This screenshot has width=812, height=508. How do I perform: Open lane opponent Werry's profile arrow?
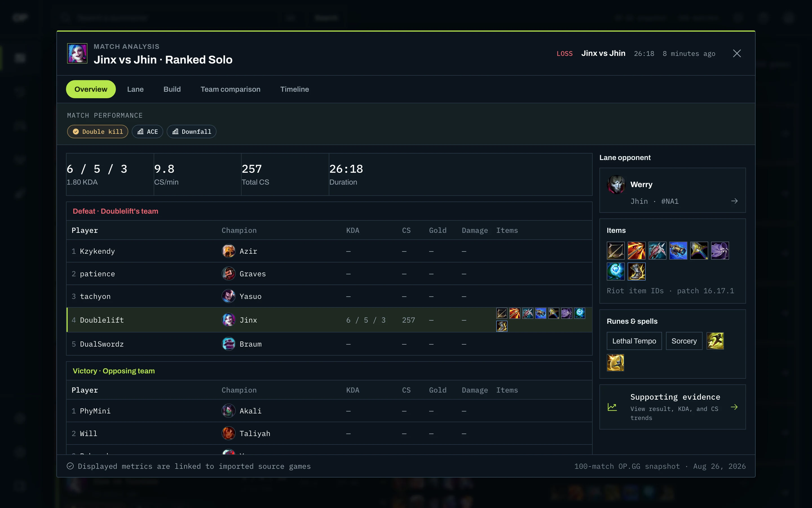coord(734,201)
